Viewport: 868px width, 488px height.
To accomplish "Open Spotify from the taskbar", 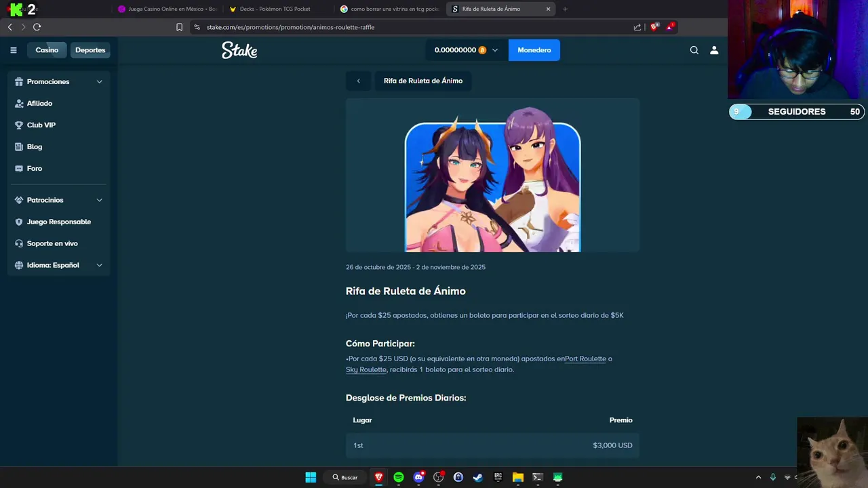I will 399,477.
